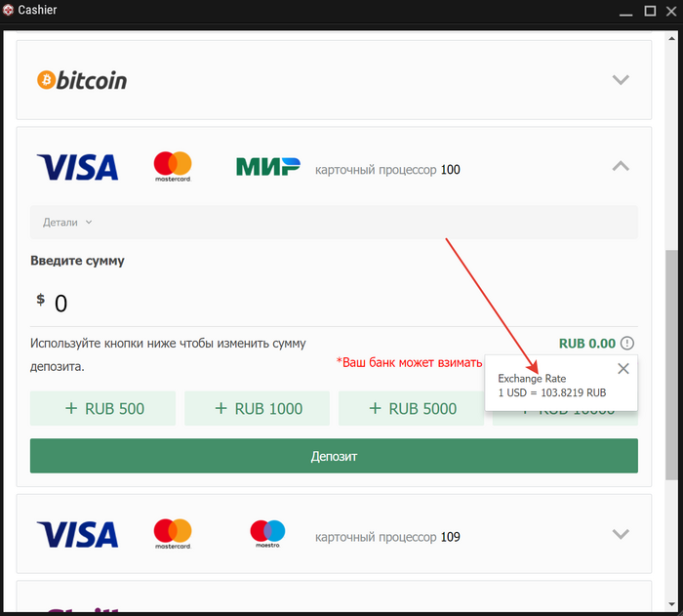This screenshot has width=683, height=616.
Task: Click the Visa logo in processor 109
Action: click(x=77, y=534)
